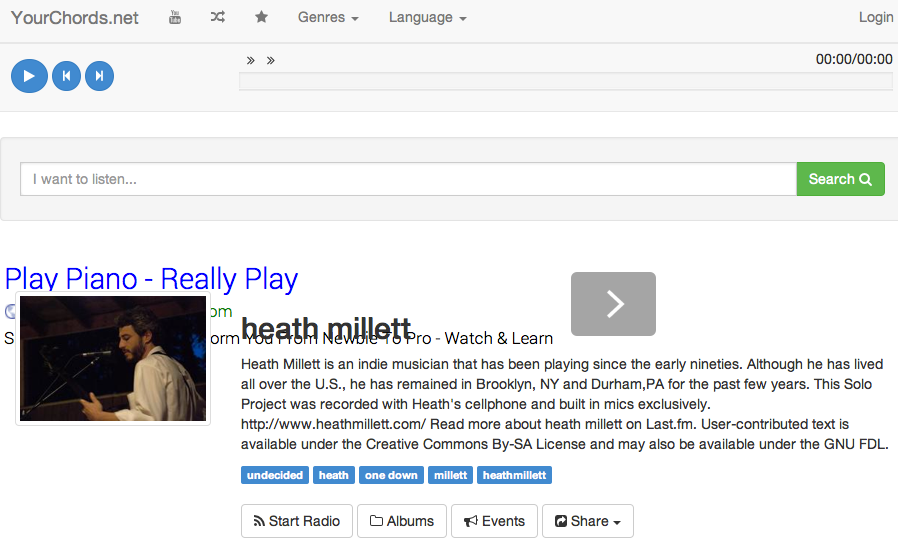Screen dimensions: 898x545
Task: Click the first double chevron above progress bar
Action: tap(250, 60)
